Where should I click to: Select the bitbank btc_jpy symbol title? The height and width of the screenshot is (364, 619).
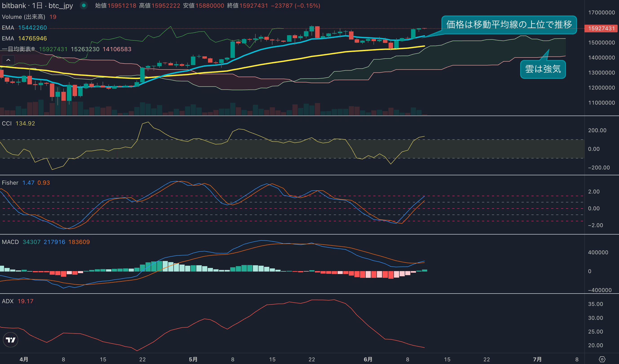pyautogui.click(x=37, y=5)
